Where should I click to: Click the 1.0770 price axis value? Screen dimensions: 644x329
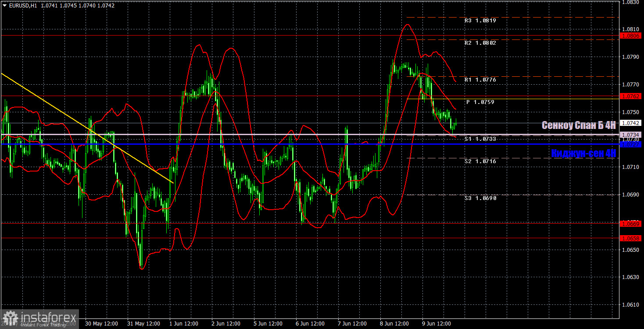[630, 84]
